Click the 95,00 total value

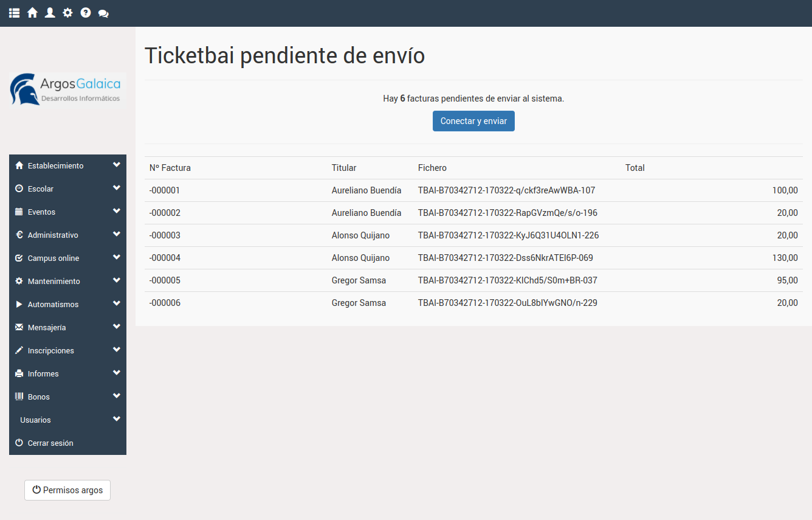[x=788, y=280]
